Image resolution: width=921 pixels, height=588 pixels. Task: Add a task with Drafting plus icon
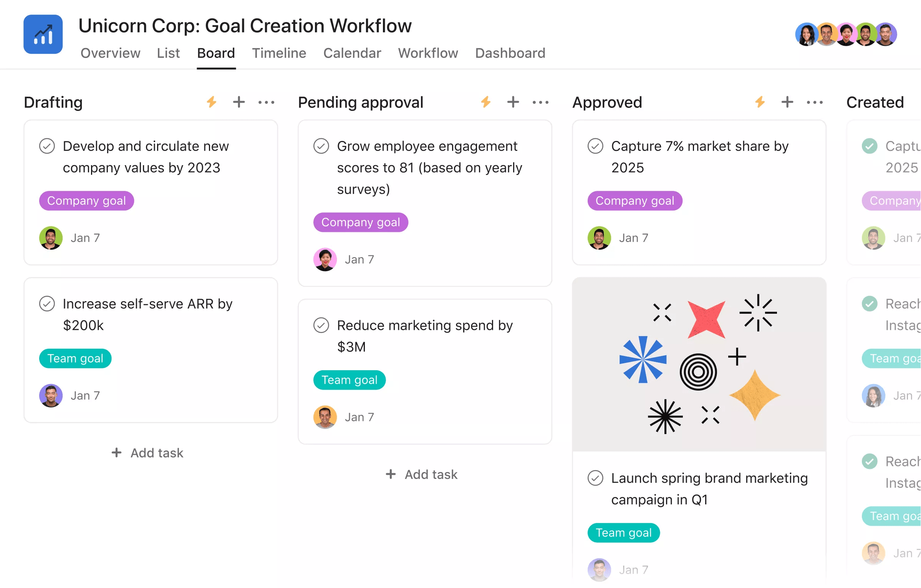[239, 102]
